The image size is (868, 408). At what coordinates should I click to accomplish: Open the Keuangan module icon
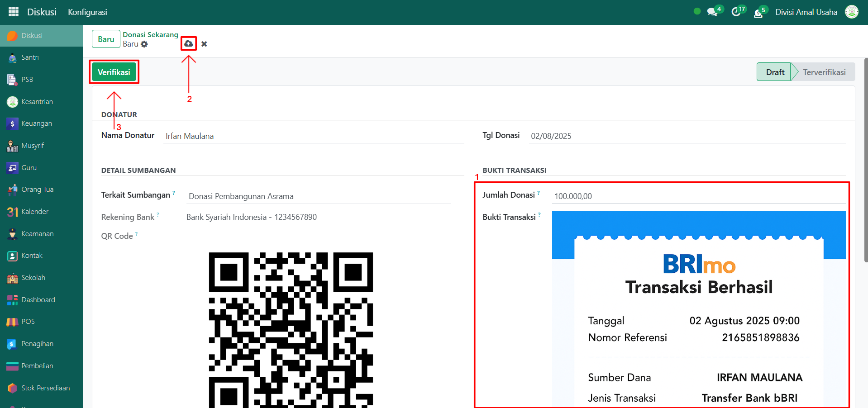click(12, 123)
